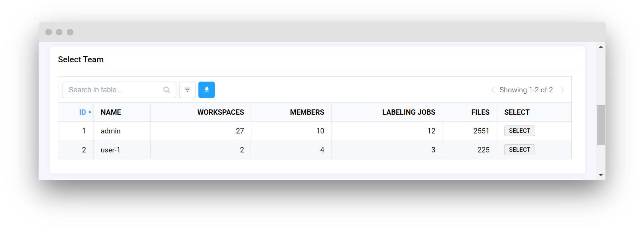Click the next page chevron
The image size is (644, 235).
click(x=563, y=90)
